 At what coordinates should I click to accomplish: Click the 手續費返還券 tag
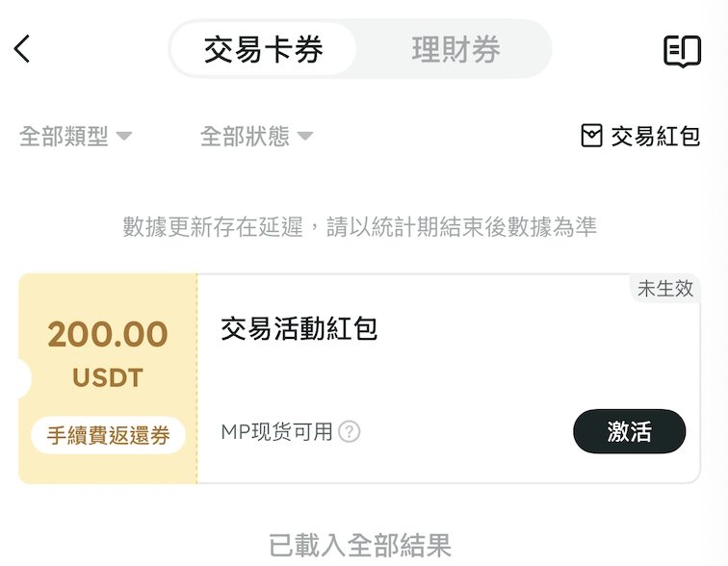click(x=108, y=435)
